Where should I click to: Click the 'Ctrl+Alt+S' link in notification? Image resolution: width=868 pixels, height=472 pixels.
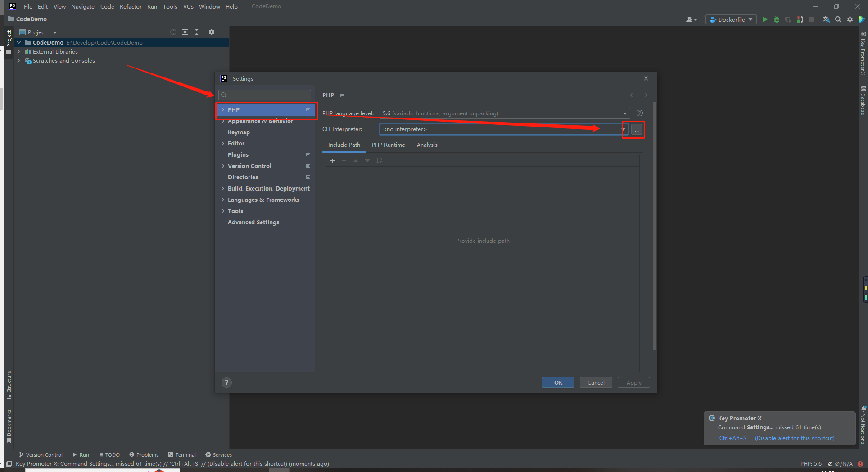pyautogui.click(x=733, y=438)
